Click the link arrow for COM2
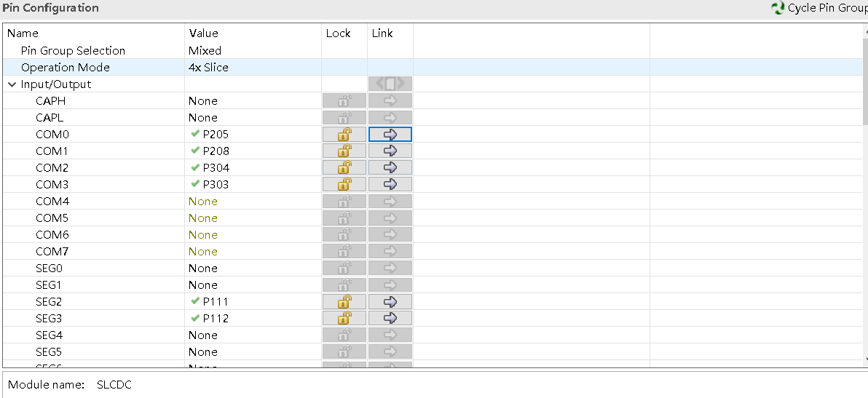868x398 pixels. 390,167
